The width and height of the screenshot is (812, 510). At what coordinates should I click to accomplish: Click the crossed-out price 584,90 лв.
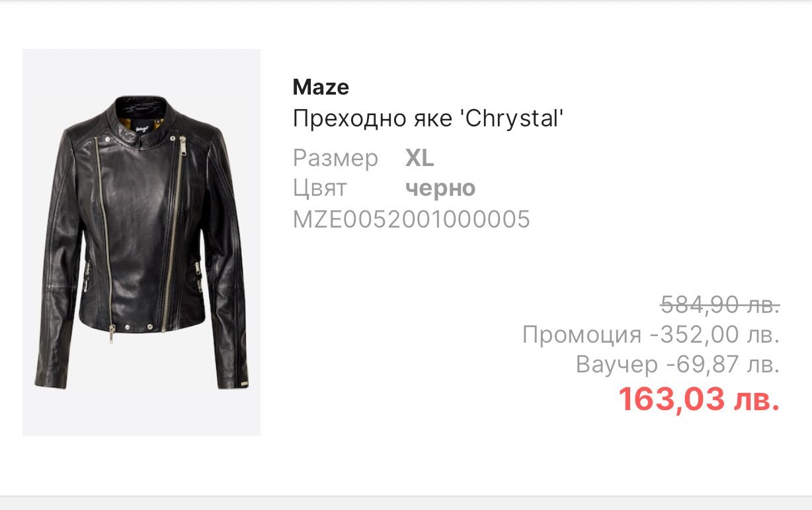pyautogui.click(x=720, y=305)
